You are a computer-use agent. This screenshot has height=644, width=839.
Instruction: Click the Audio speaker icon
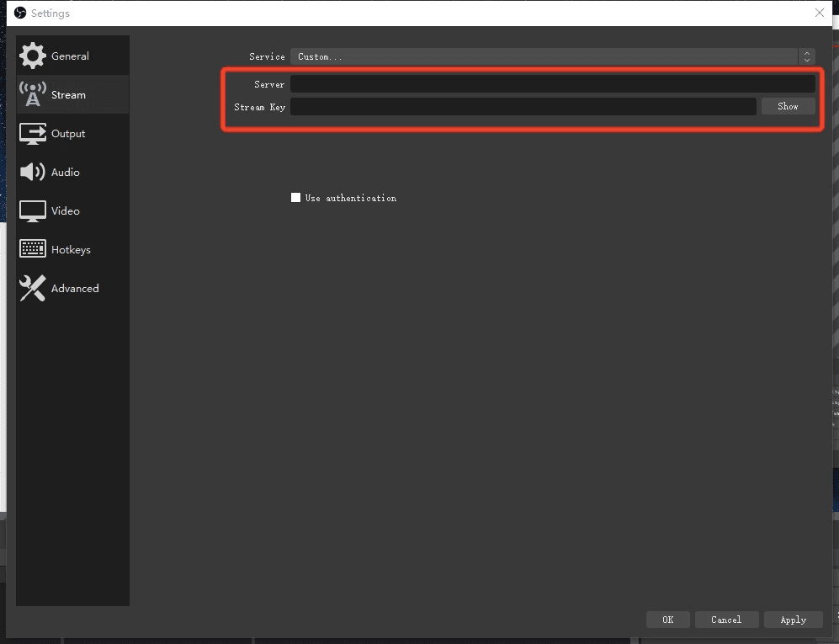point(33,173)
